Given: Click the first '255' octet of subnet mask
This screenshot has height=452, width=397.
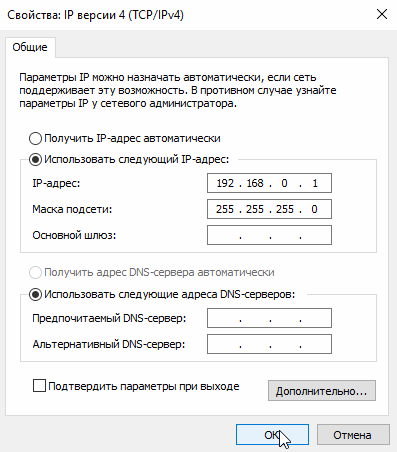Looking at the screenshot, I should point(225,209).
